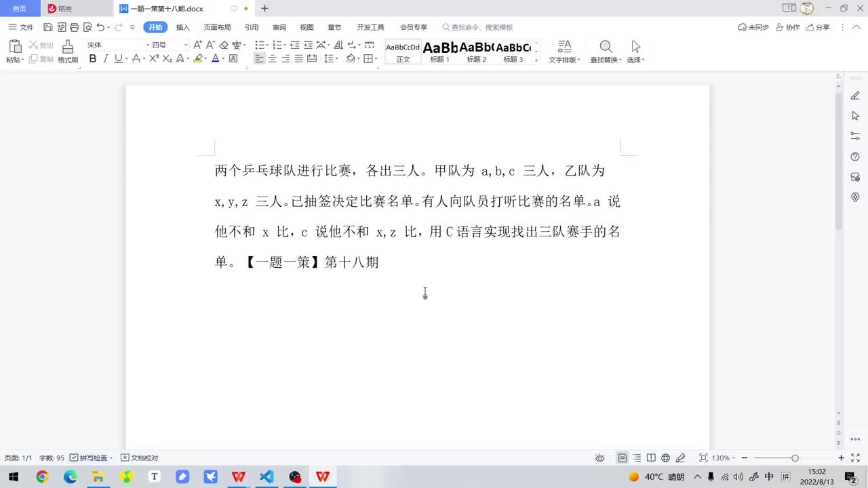Screen dimensions: 868x488
Task: Click the pen icon in right sidebar
Action: (x=855, y=96)
